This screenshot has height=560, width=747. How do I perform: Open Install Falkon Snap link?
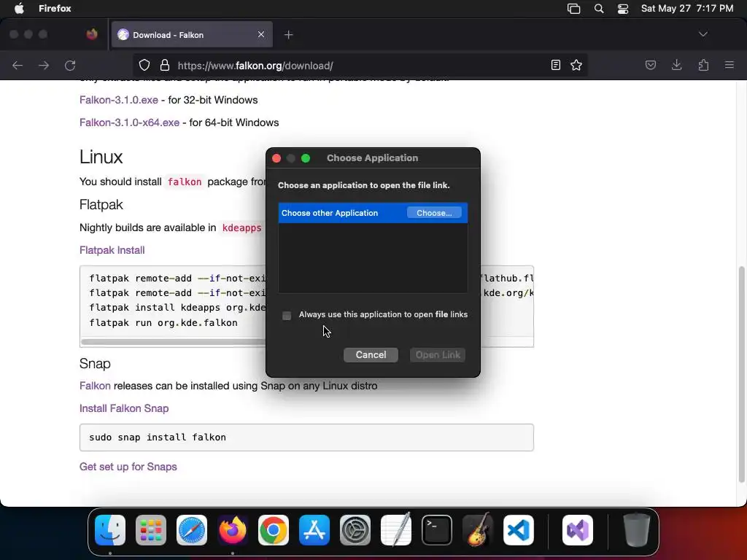[x=124, y=408]
